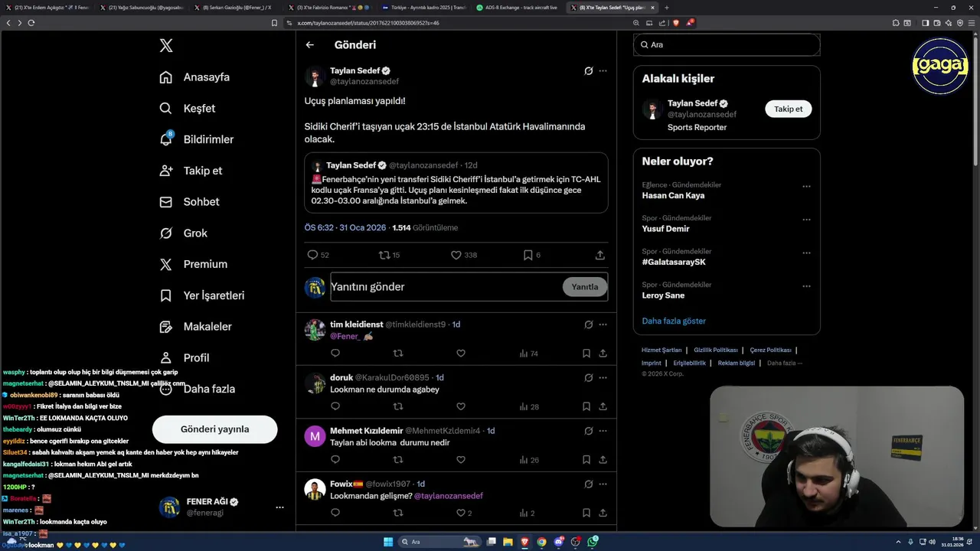Open WhatsApp from the taskbar
The image size is (980, 551).
point(593,542)
